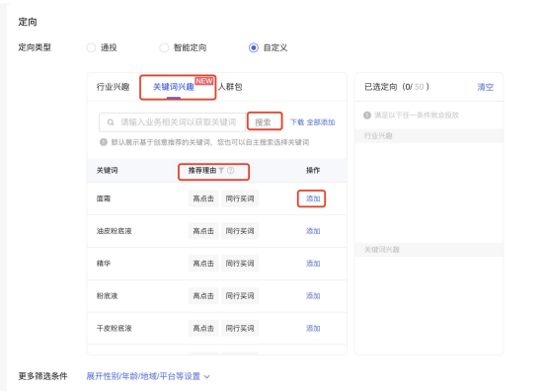Click the chevron after 平台等设置

click(206, 377)
